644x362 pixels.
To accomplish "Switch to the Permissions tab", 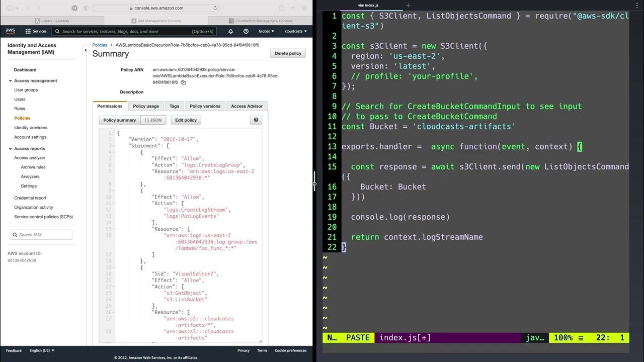I will tap(110, 106).
